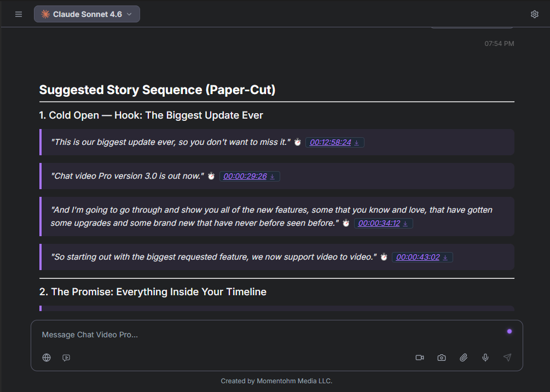Start voice input with microphone icon
The width and height of the screenshot is (550, 392).
point(485,358)
